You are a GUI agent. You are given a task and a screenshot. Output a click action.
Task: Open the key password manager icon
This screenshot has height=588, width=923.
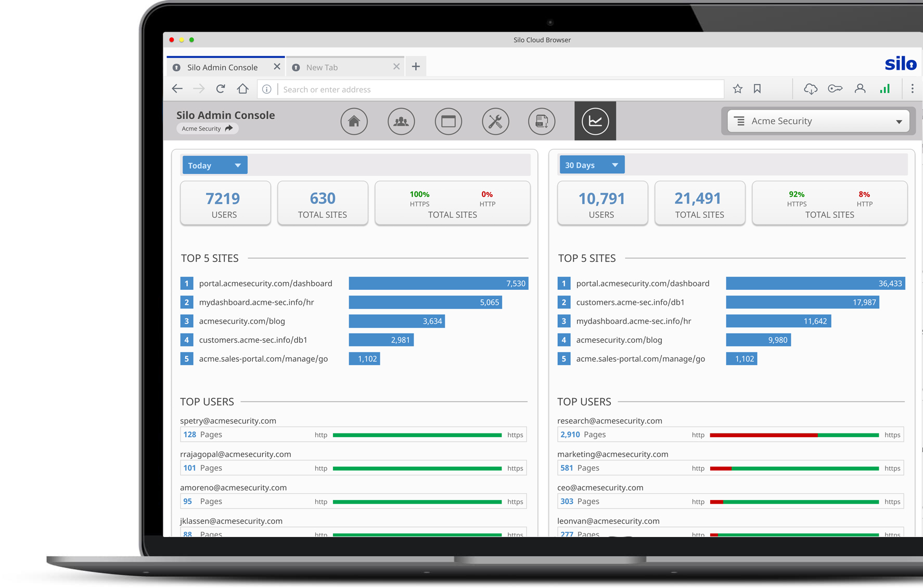point(835,89)
